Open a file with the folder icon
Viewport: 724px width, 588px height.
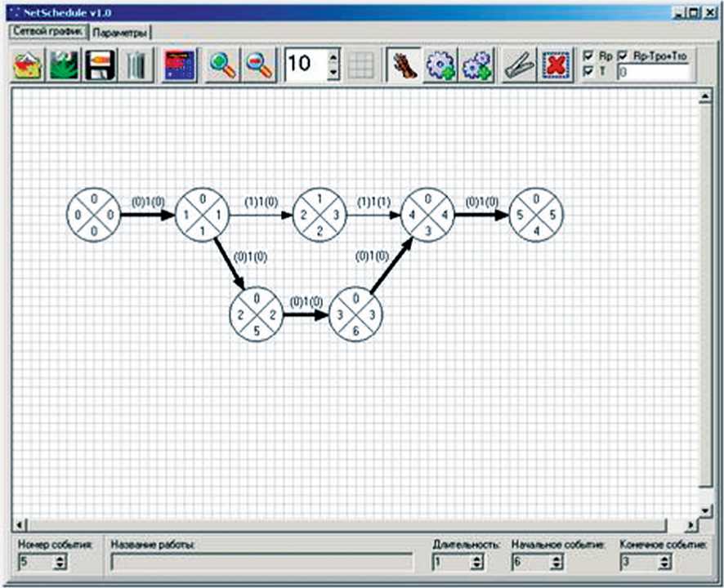pos(28,65)
